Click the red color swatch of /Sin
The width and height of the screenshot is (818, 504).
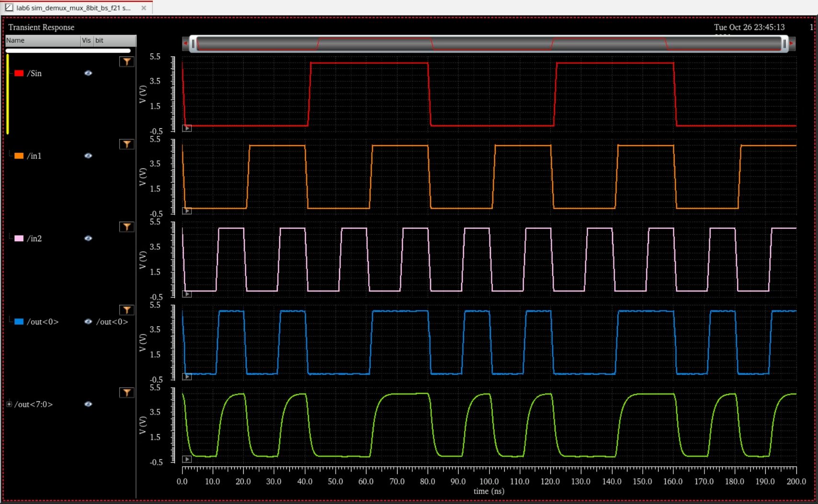(19, 73)
